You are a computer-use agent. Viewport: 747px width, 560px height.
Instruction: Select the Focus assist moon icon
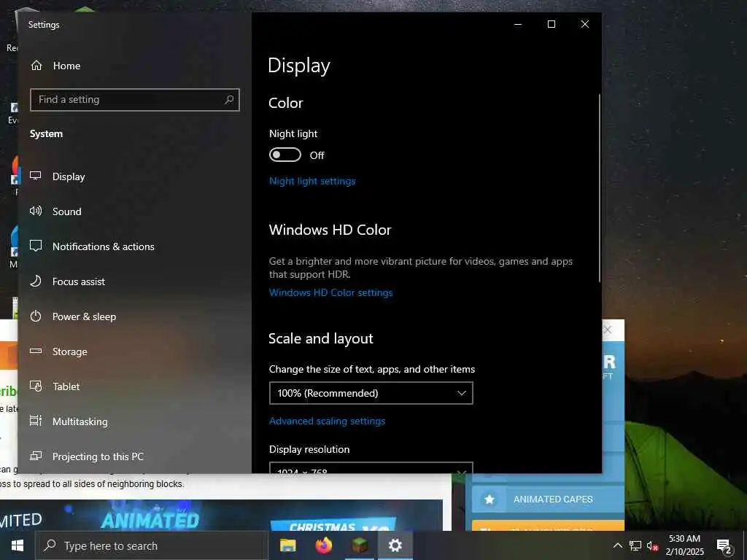(x=36, y=281)
